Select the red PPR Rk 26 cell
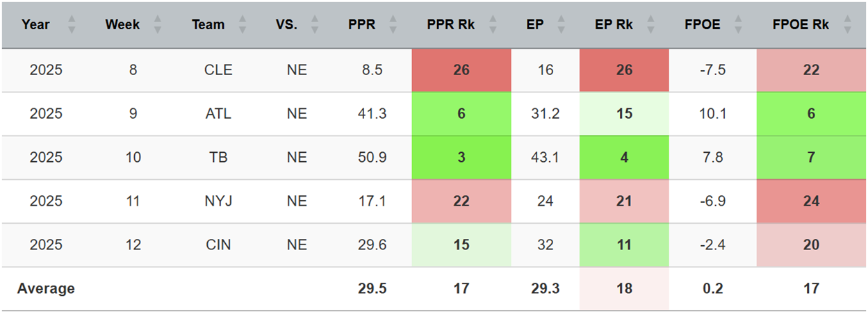Screen dimensions: 868x314 [x=461, y=70]
